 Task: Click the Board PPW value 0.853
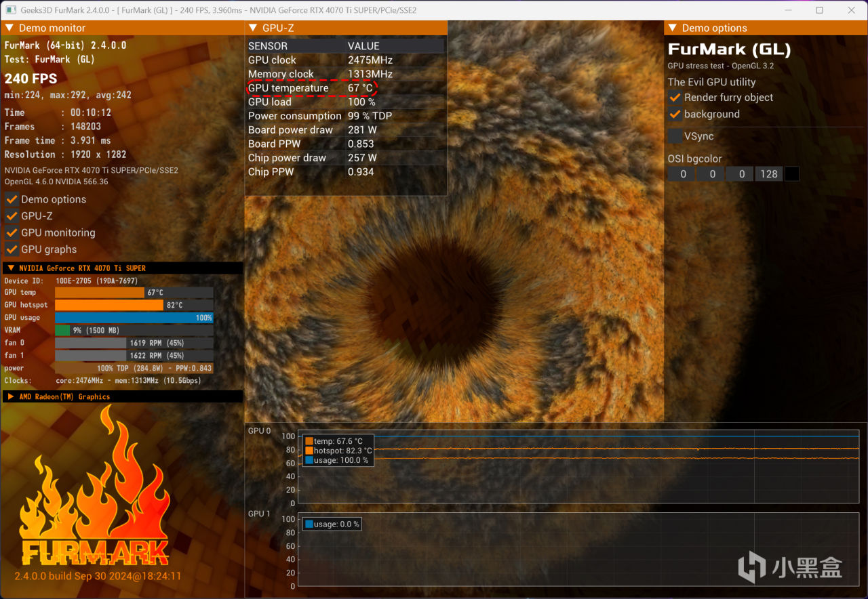(361, 144)
